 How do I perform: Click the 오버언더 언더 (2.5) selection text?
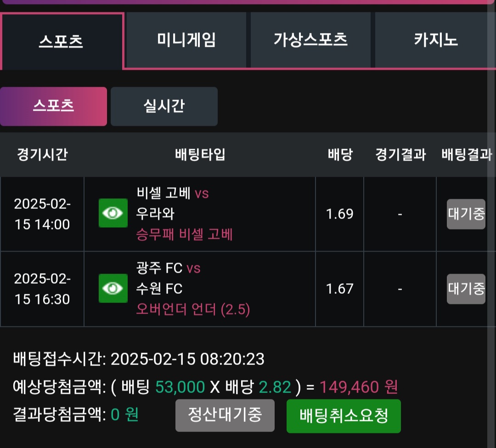click(193, 310)
